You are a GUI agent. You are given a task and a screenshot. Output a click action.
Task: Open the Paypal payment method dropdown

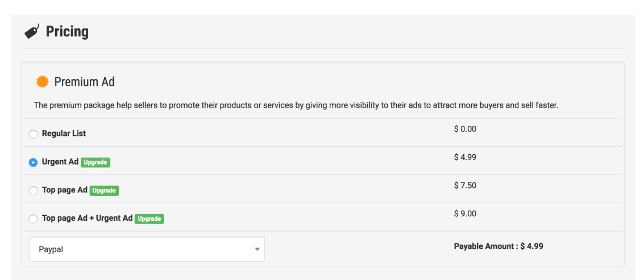[x=147, y=249]
